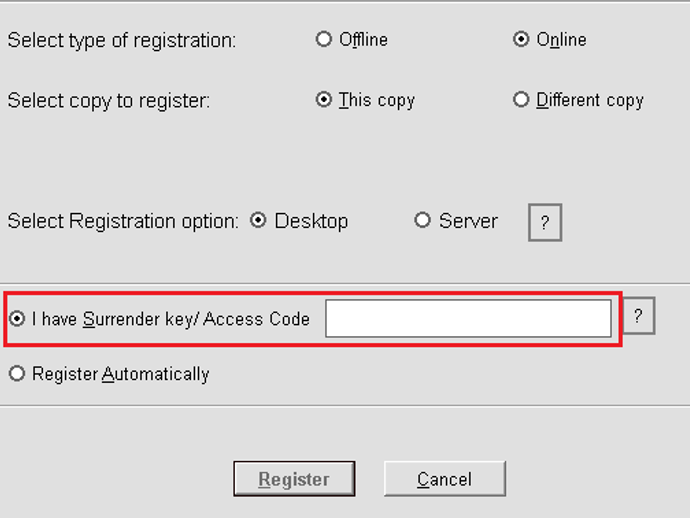Choose Online registration type
This screenshot has width=690, height=518.
pyautogui.click(x=521, y=40)
